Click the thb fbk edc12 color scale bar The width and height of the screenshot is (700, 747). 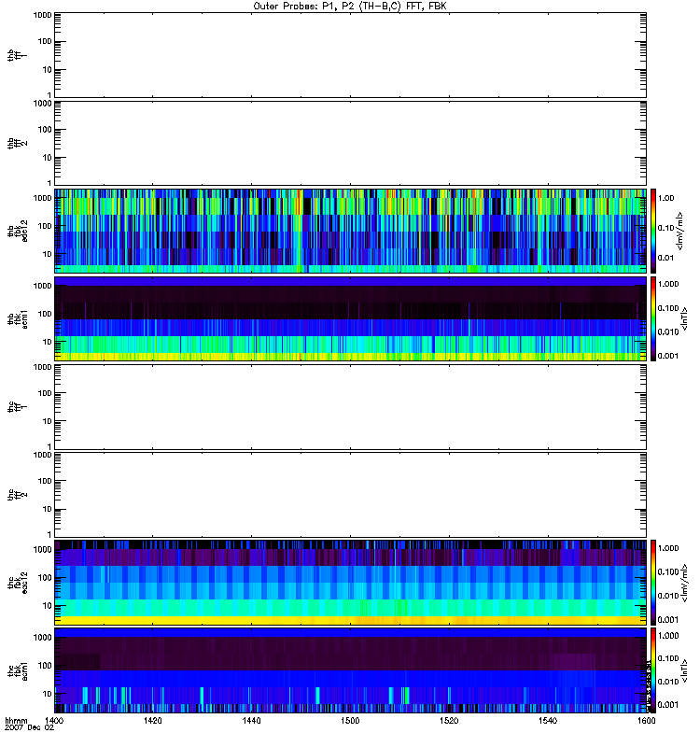[x=654, y=231]
